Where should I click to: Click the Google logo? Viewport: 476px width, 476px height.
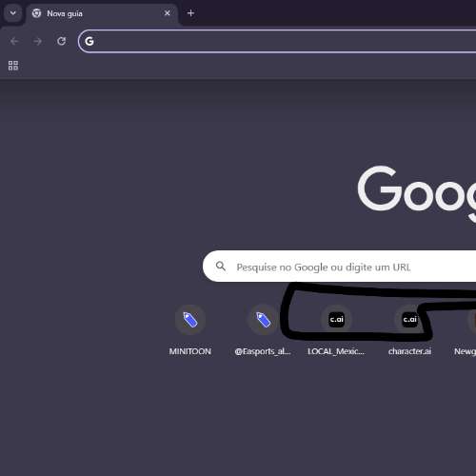[x=417, y=193]
